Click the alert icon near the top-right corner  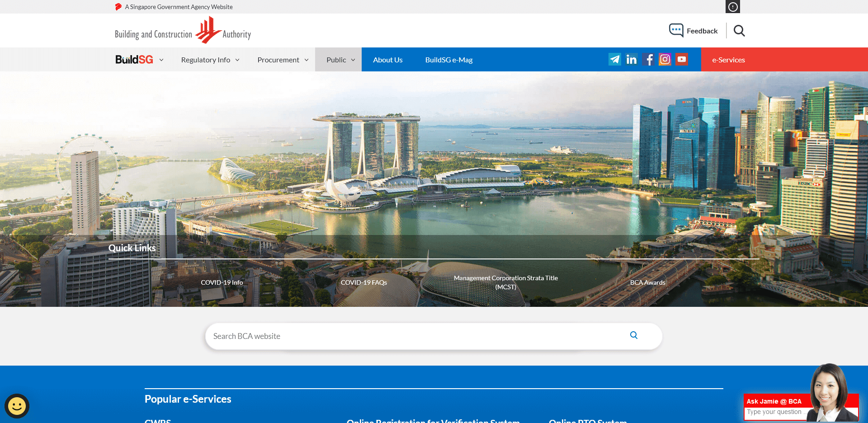(732, 6)
